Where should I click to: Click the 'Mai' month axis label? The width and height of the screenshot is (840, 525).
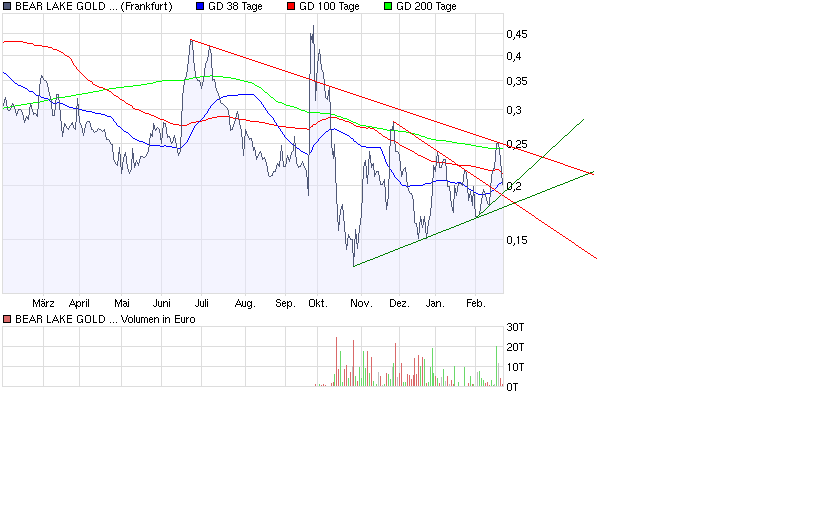(122, 303)
